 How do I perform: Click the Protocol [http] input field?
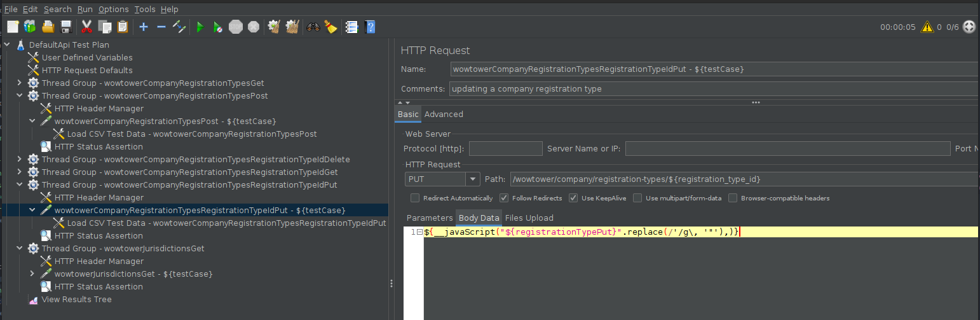tap(506, 148)
